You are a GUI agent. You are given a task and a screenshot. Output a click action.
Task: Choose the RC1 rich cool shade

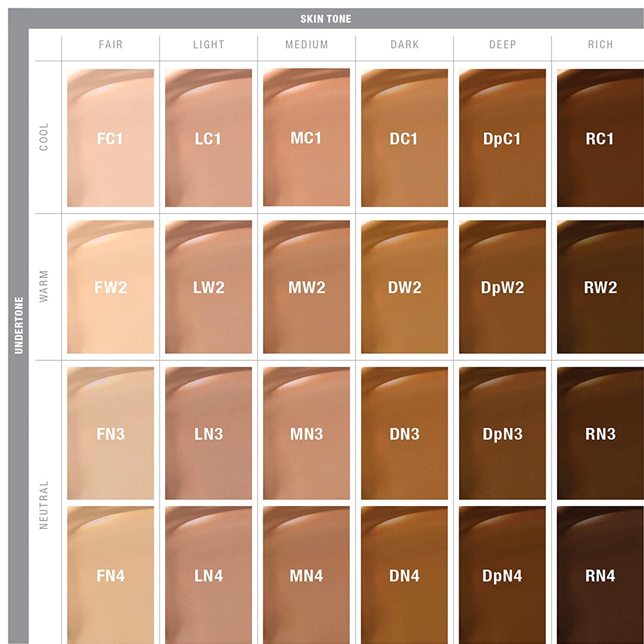600,138
